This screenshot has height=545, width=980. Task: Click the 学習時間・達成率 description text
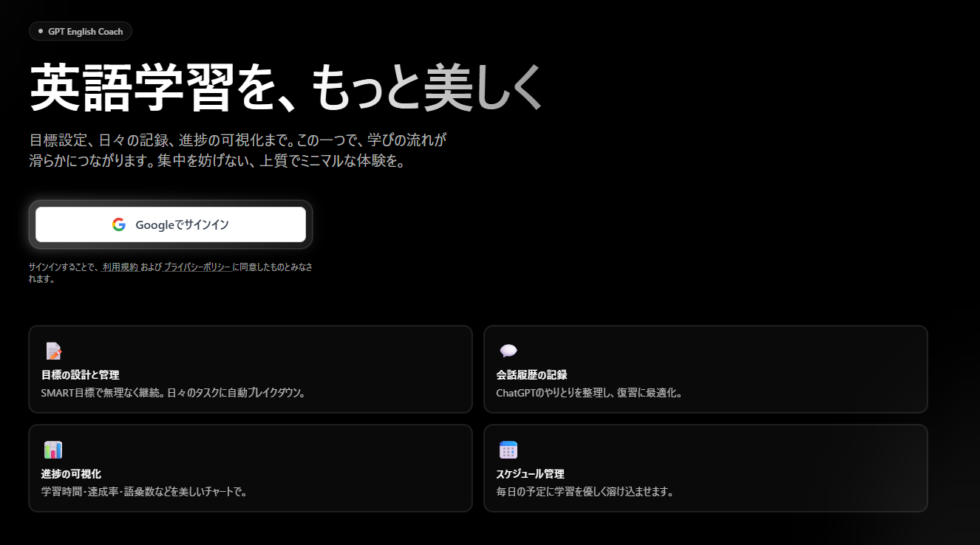coord(143,491)
